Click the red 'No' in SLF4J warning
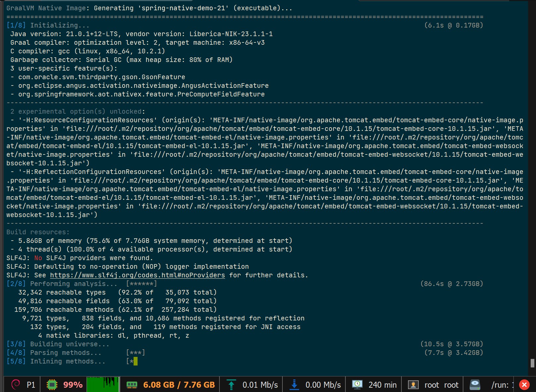 click(38, 258)
